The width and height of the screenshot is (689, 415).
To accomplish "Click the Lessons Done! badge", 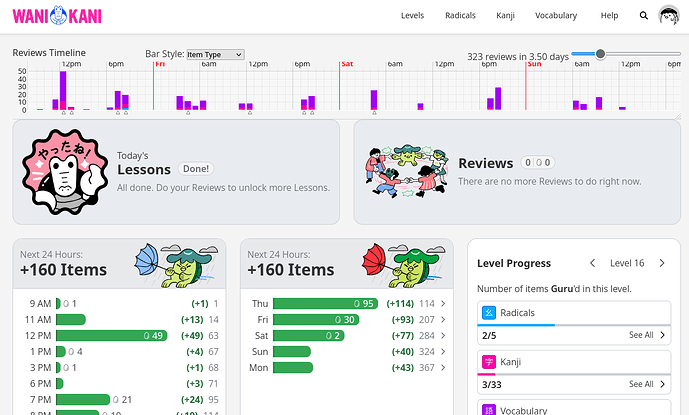I will [x=196, y=169].
